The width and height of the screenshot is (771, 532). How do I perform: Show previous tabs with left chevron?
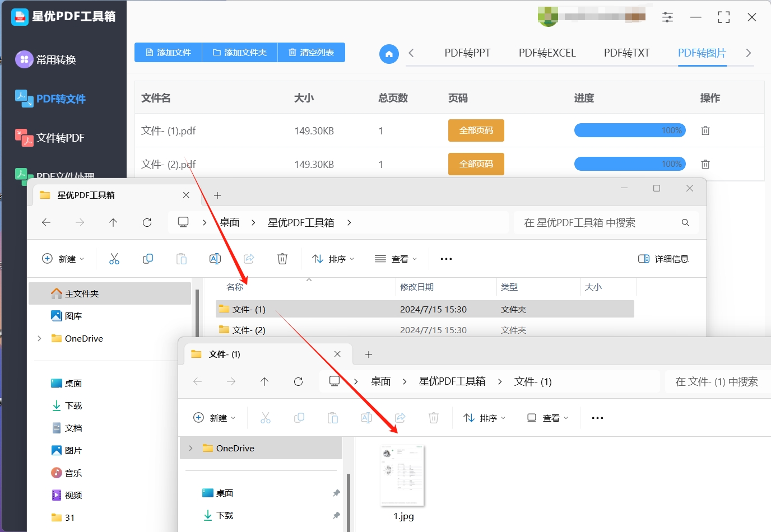[411, 53]
